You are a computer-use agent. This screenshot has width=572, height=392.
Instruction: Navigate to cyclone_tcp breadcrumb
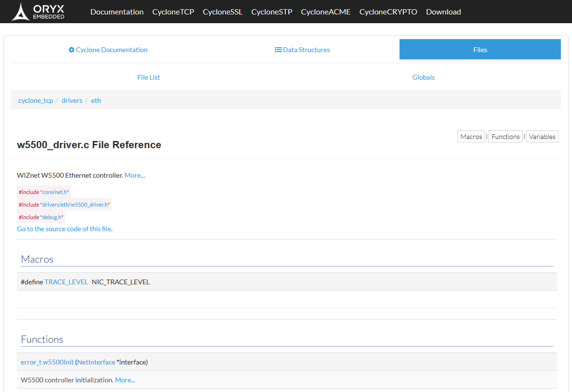point(36,100)
